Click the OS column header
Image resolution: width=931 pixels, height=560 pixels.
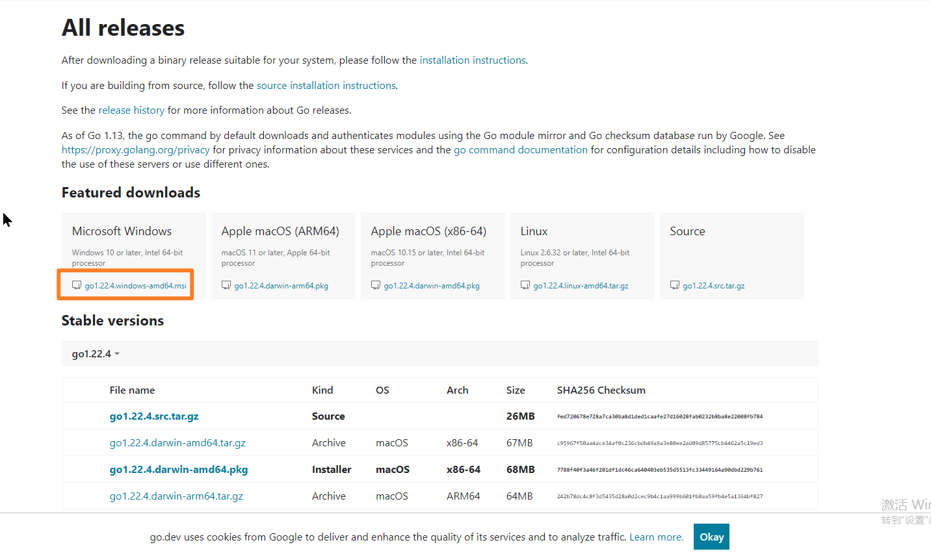pos(382,390)
